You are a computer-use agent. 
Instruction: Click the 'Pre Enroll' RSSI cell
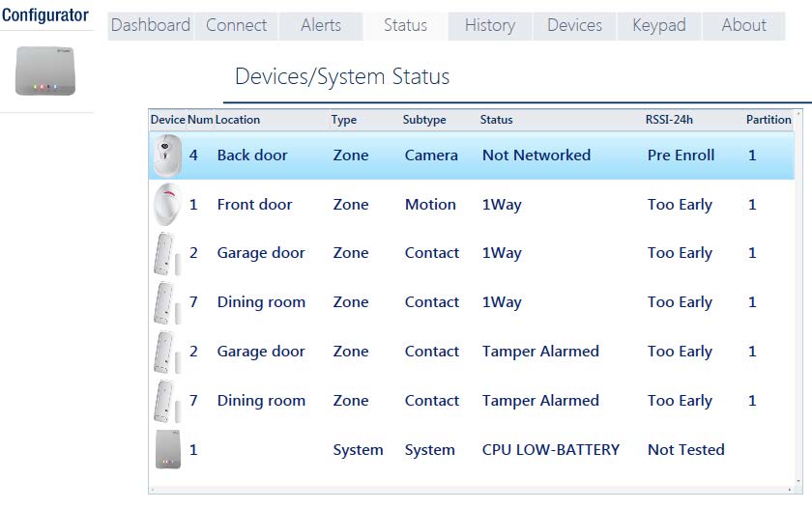pyautogui.click(x=681, y=156)
